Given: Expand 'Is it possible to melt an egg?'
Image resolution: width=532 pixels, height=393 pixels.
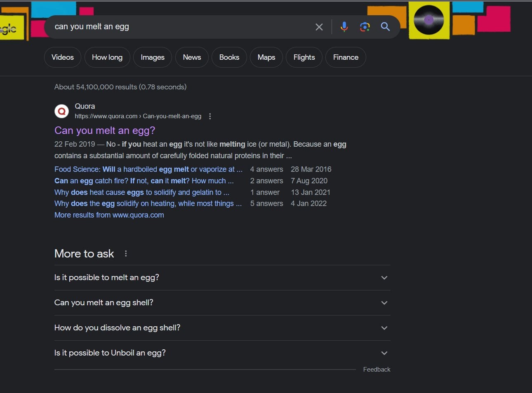Looking at the screenshot, I should point(222,278).
